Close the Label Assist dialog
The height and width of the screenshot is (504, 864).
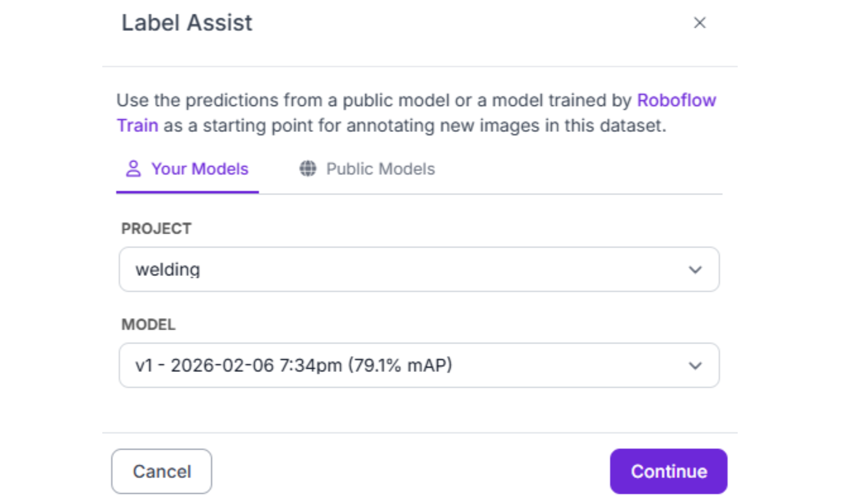[699, 23]
